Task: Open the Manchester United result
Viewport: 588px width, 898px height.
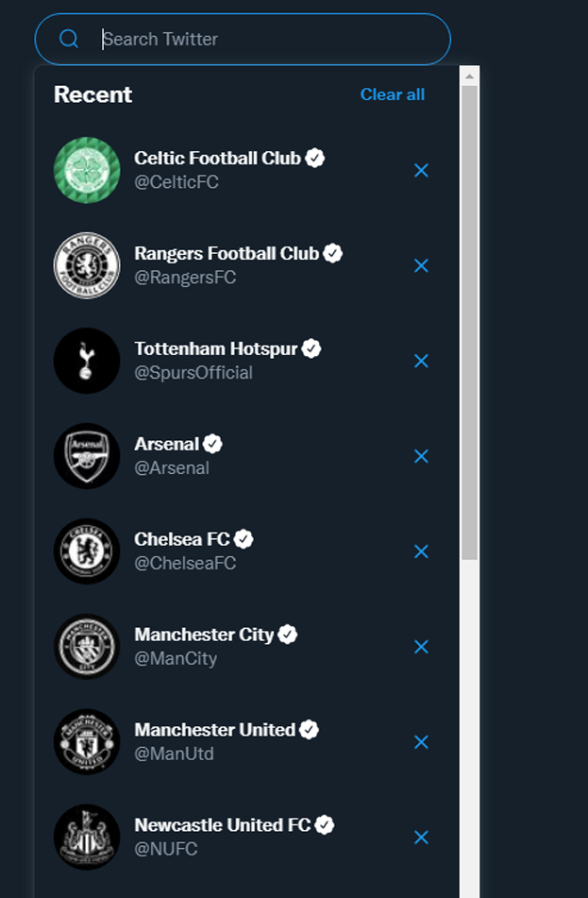Action: point(215,731)
